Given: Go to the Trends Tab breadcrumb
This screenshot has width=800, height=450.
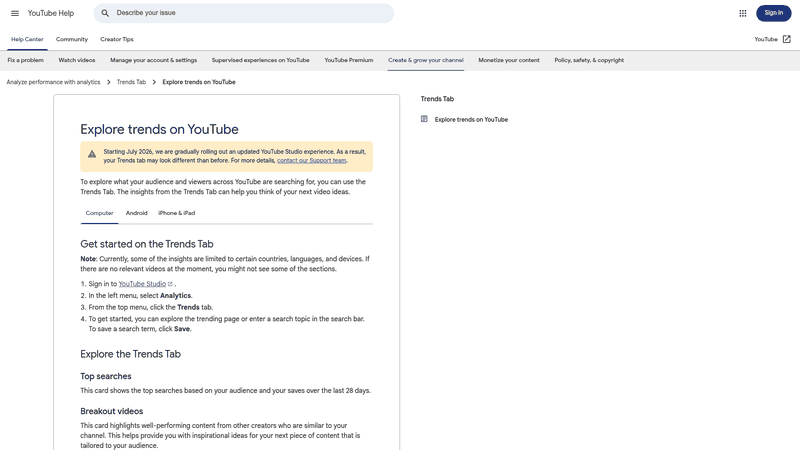Looking at the screenshot, I should click(x=131, y=82).
